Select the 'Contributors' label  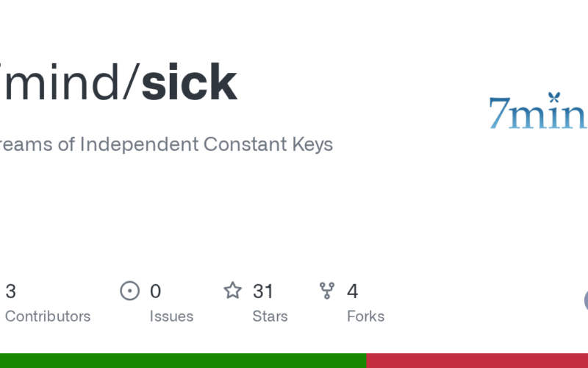48,316
